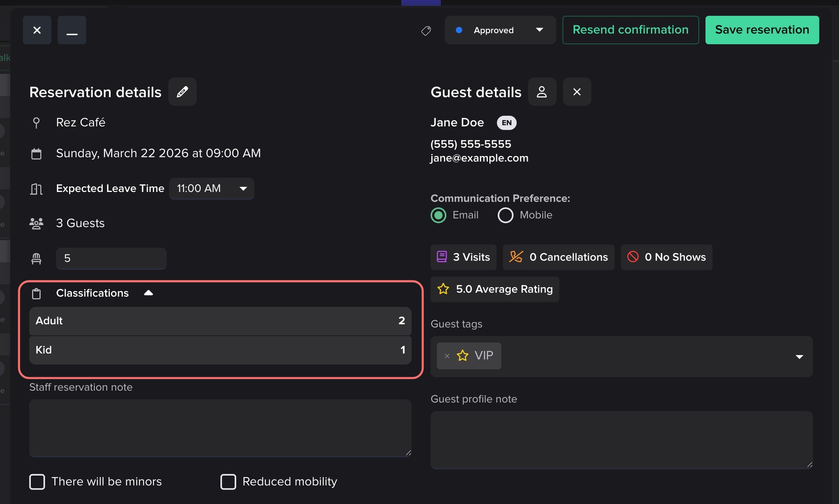Viewport: 839px width, 504px height.
Task: Expand the Guest tags dropdown arrow
Action: pyautogui.click(x=799, y=357)
